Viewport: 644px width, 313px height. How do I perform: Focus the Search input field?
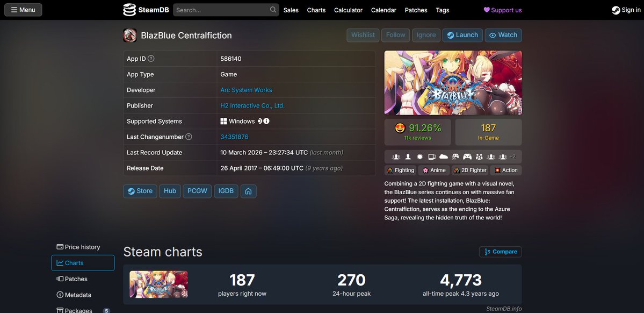226,10
